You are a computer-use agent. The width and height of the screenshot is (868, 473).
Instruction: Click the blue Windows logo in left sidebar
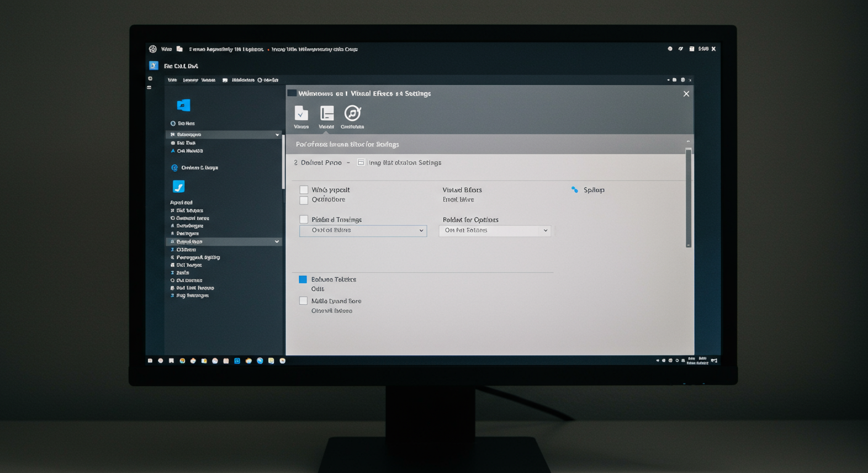pyautogui.click(x=184, y=105)
